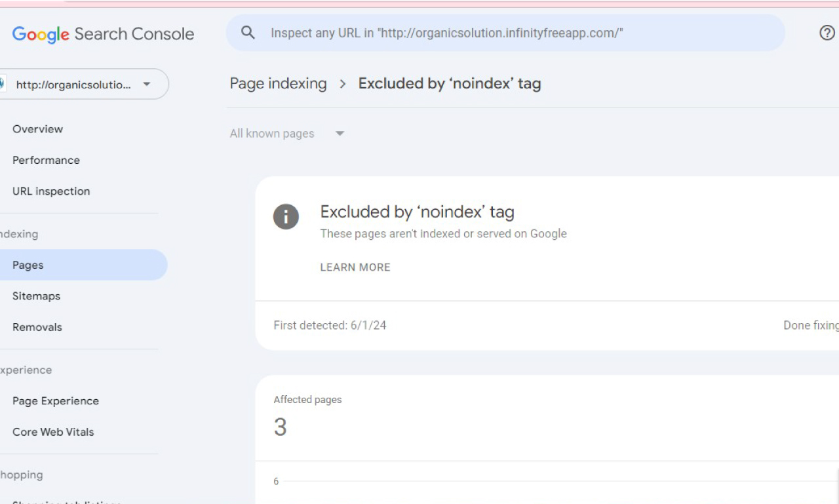This screenshot has height=504, width=839.
Task: Go to Pages under Indexing
Action: pyautogui.click(x=28, y=265)
